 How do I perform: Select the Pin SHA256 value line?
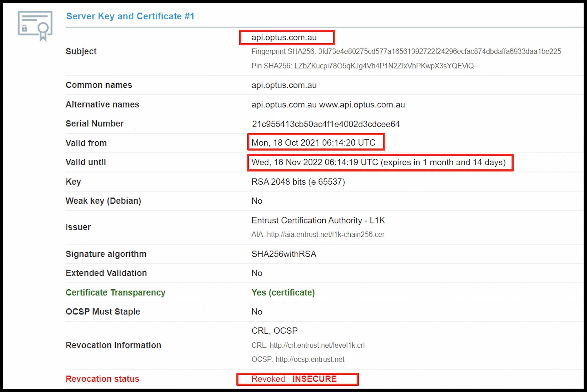point(365,66)
